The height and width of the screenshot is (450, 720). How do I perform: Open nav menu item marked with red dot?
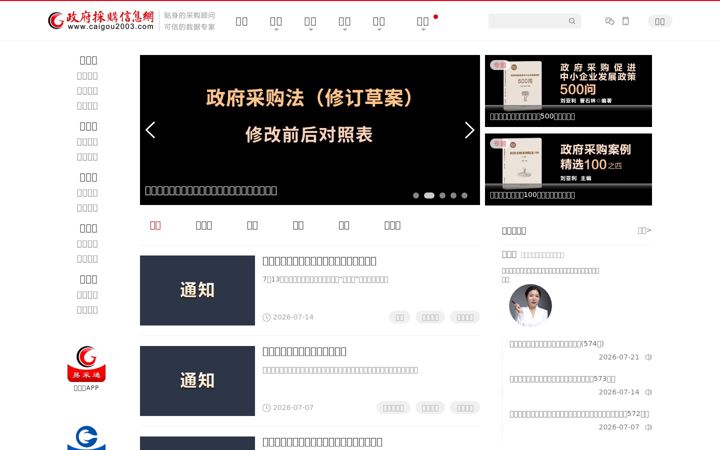tap(422, 22)
